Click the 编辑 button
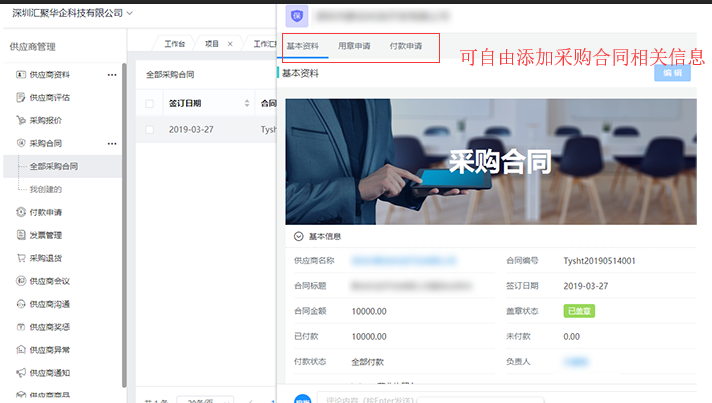Viewport: 712px width, 403px height. tap(672, 73)
